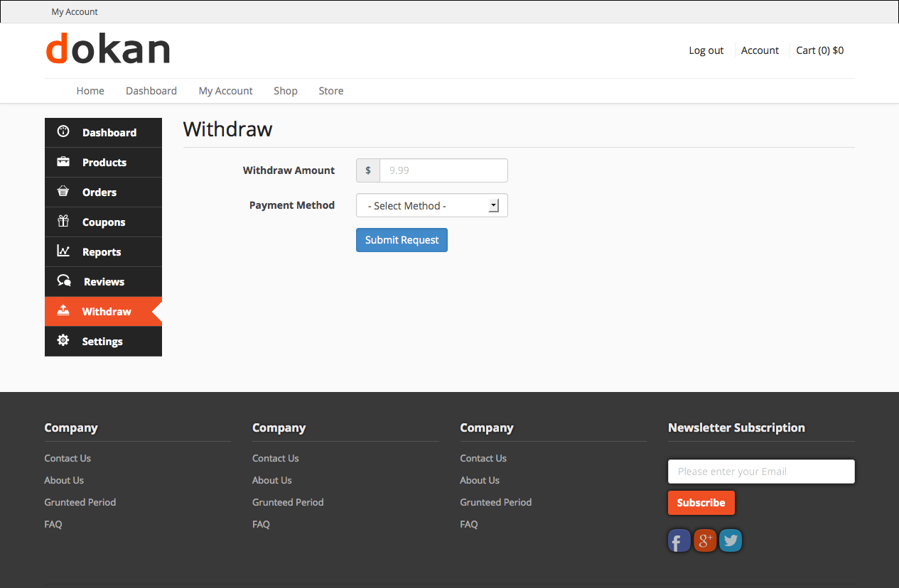Click the Coupons gift icon
Screen dimensions: 899x588
pyautogui.click(x=63, y=221)
